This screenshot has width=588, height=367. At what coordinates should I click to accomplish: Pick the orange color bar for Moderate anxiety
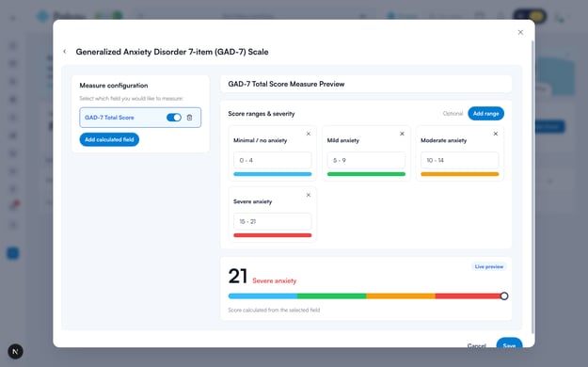(x=460, y=174)
